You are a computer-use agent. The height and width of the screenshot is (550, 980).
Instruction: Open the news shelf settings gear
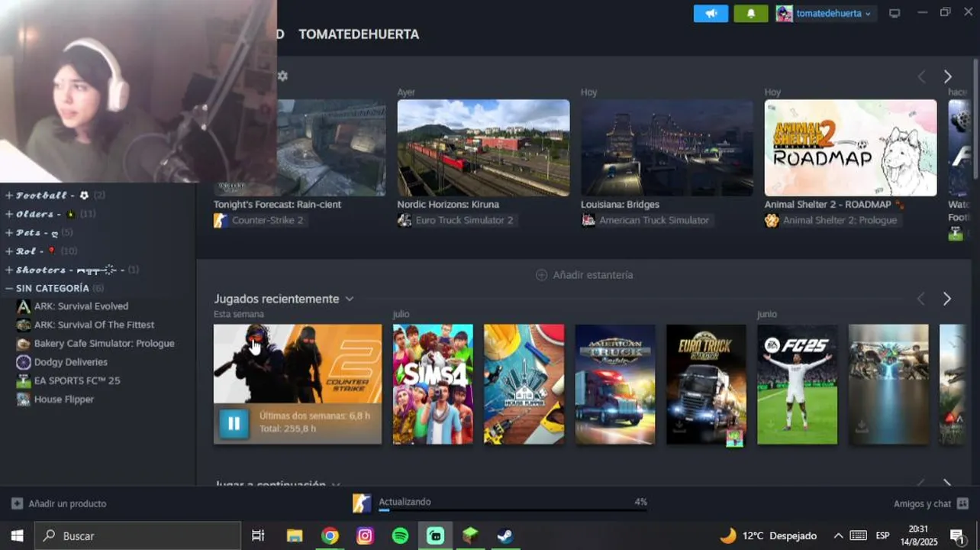click(282, 76)
